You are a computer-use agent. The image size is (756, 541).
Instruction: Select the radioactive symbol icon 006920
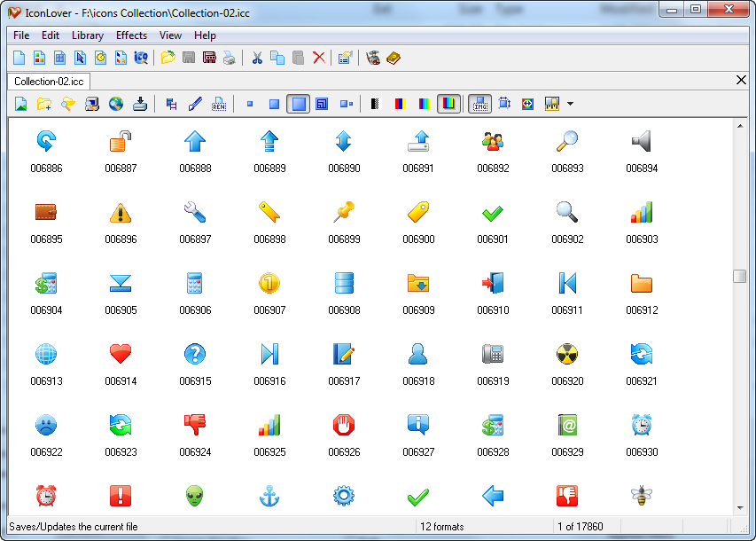pyautogui.click(x=567, y=354)
